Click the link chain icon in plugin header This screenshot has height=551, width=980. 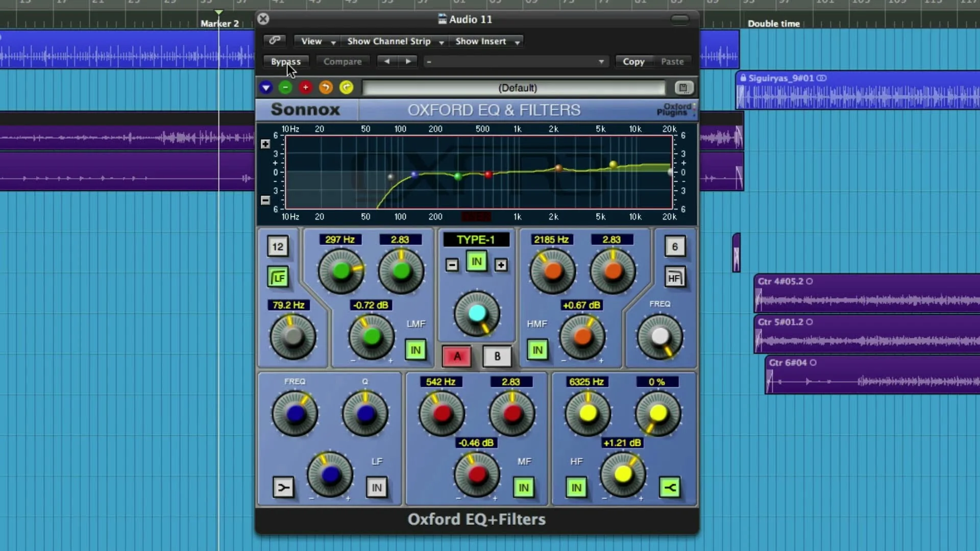275,40
